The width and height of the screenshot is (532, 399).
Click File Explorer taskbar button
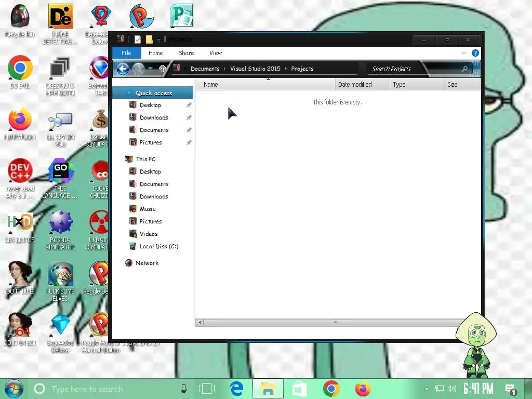268,389
